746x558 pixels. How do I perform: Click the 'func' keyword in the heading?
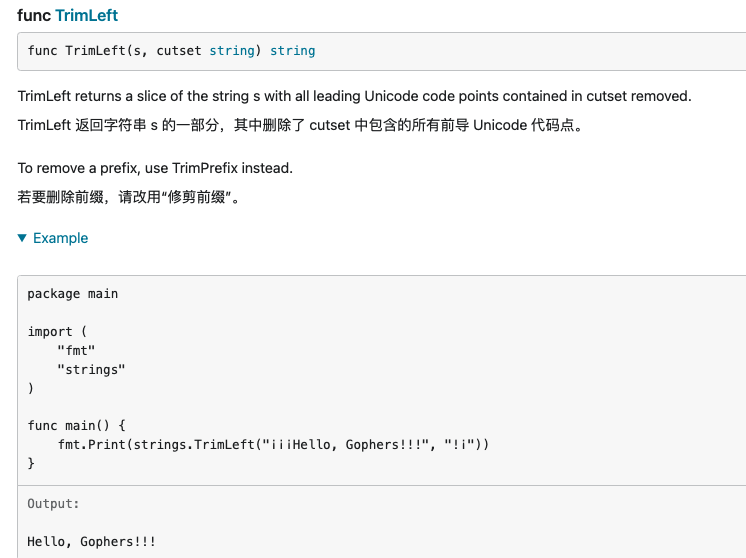pos(33,16)
